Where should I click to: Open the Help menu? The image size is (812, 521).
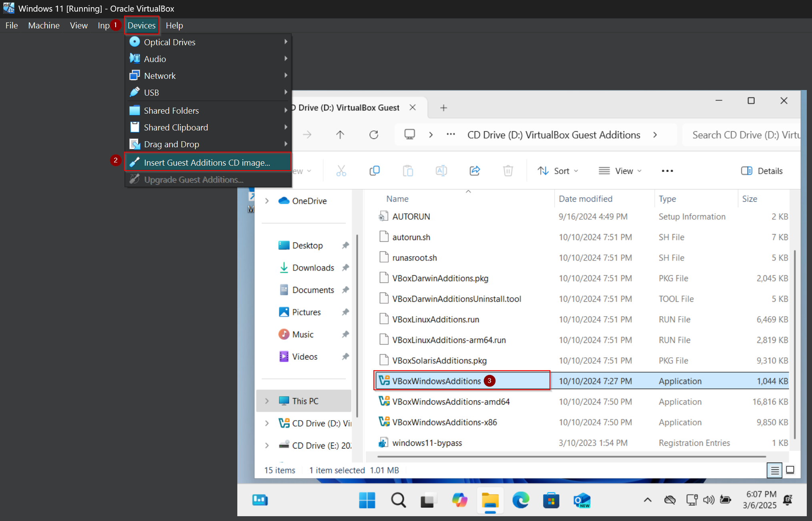click(x=174, y=25)
